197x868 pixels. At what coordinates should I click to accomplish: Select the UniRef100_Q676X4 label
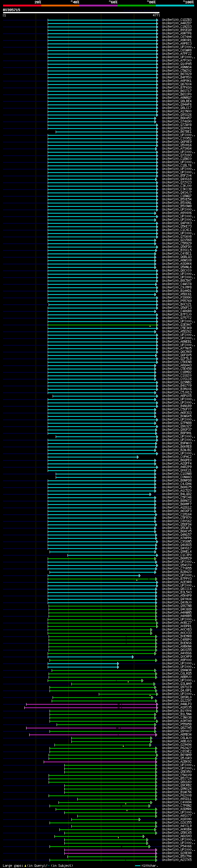pyautogui.click(x=177, y=84)
